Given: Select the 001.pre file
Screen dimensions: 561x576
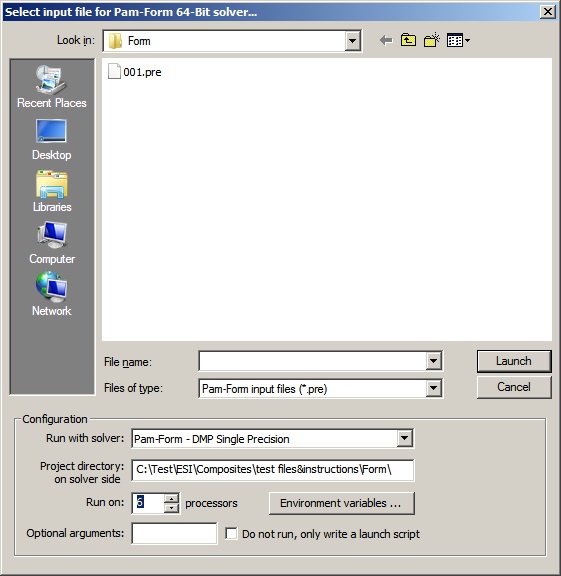Looking at the screenshot, I should coord(135,72).
